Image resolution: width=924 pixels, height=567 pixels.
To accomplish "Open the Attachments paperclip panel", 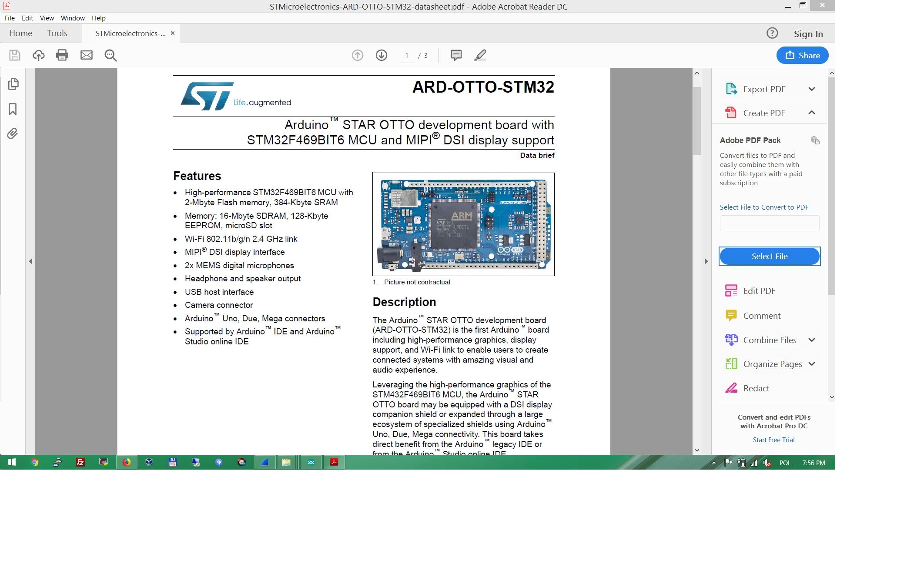I will click(13, 133).
